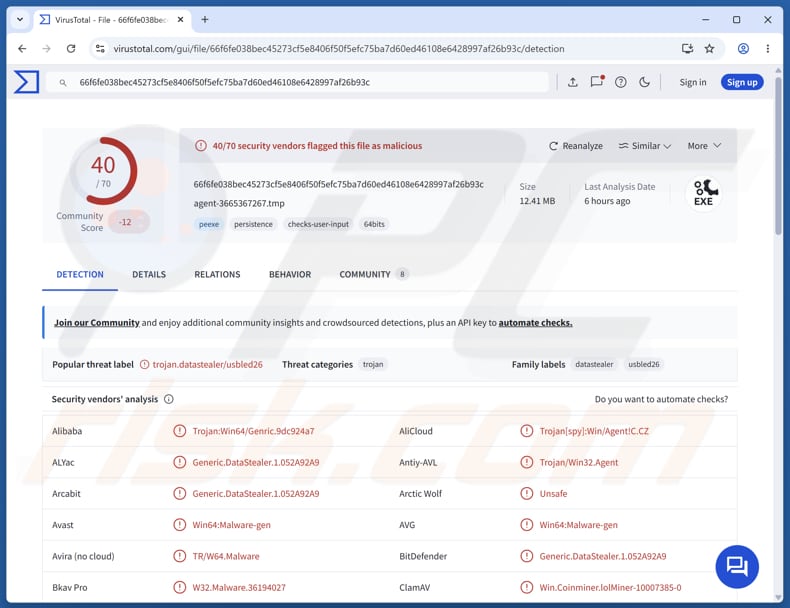Screen dimensions: 790x608
Task: Click Antiy-AVL's Trojan/Win32.Agent result
Action: pyautogui.click(x=578, y=462)
